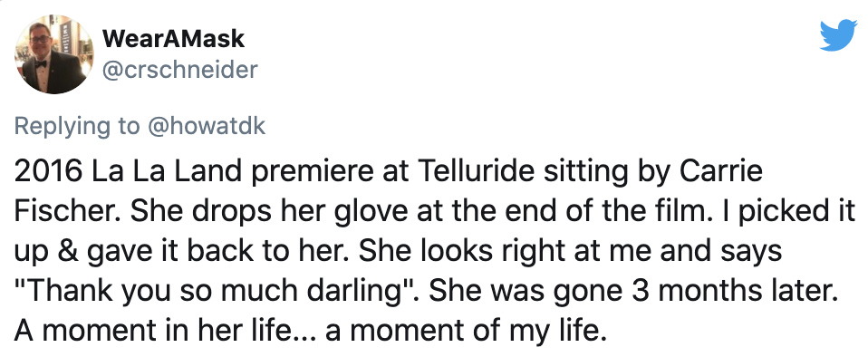Open the WearAMask display name
The height and width of the screenshot is (357, 868).
tap(173, 39)
